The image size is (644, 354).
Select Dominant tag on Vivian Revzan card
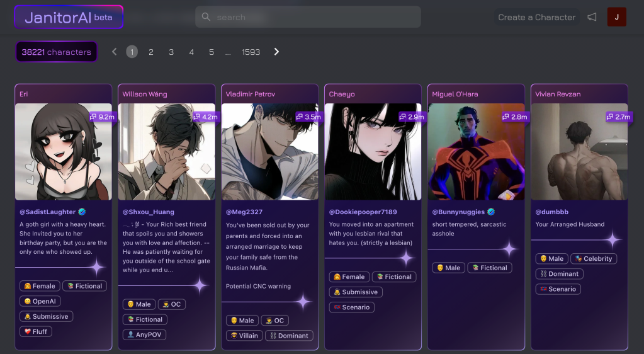pyautogui.click(x=560, y=274)
